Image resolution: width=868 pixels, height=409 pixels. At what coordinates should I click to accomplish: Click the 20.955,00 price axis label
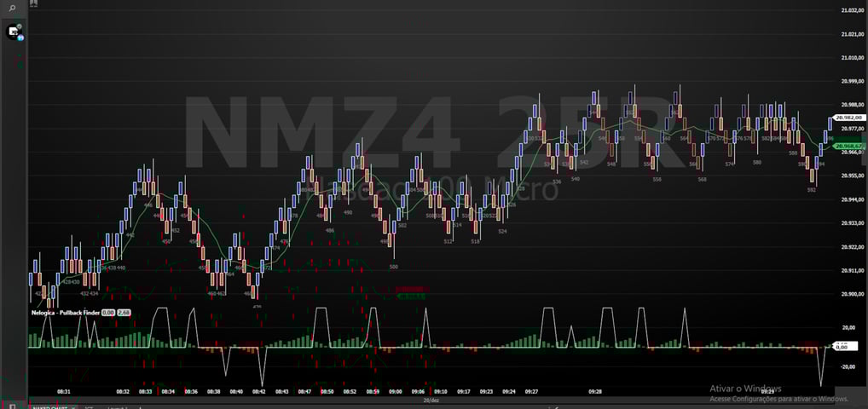853,176
